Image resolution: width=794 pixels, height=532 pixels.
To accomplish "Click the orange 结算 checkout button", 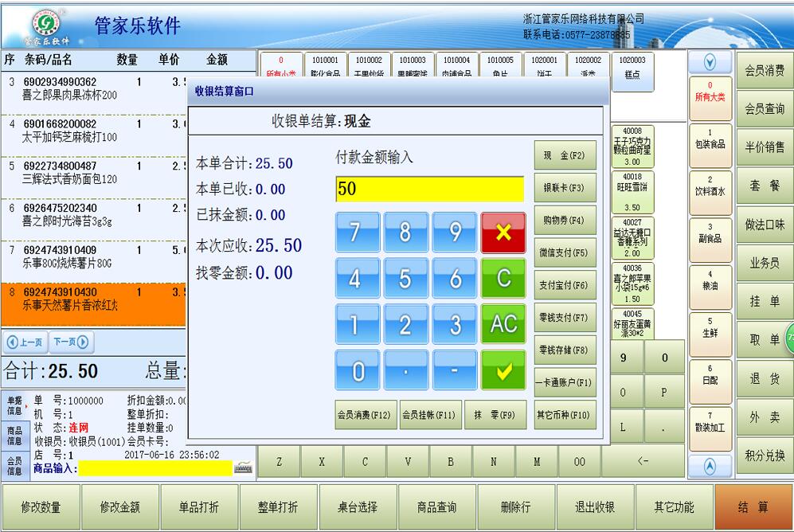I will (x=753, y=507).
